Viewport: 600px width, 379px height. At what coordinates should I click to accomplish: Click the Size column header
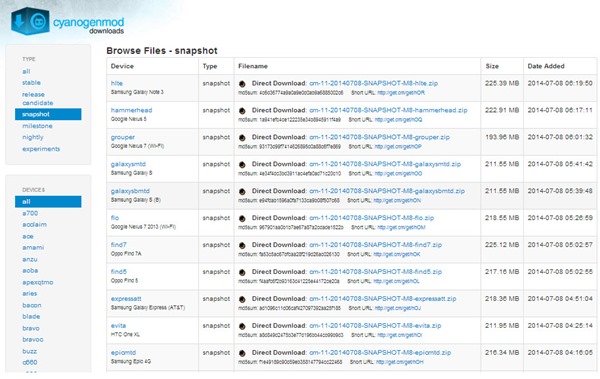(492, 66)
